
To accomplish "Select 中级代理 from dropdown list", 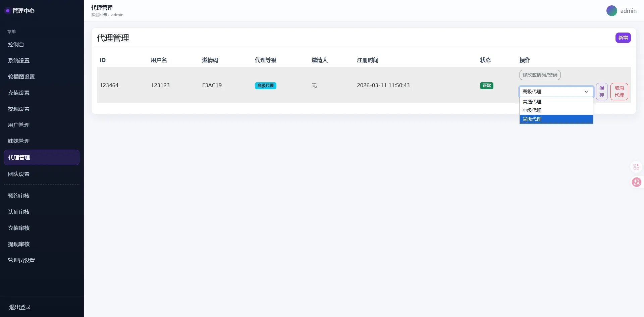I will pyautogui.click(x=556, y=110).
